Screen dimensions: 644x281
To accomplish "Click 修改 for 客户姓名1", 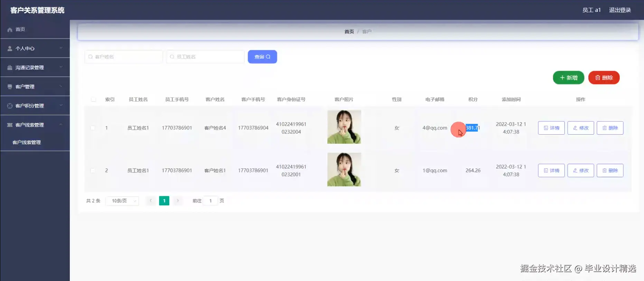I will (x=581, y=171).
